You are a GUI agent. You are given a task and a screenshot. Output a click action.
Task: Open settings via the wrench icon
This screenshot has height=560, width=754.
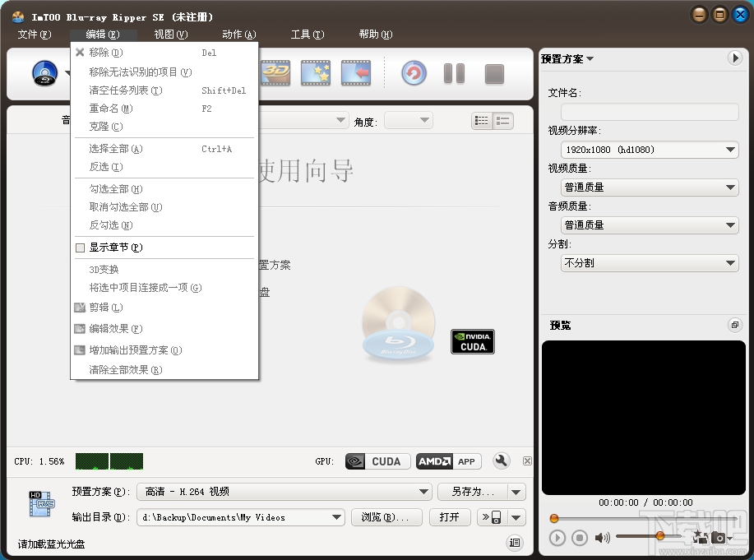click(501, 460)
